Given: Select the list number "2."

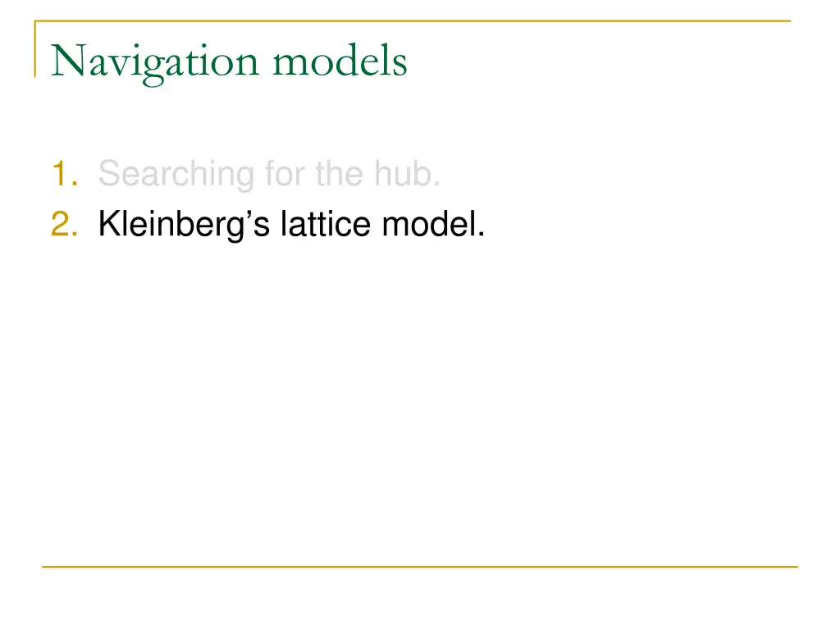Looking at the screenshot, I should click(64, 223).
